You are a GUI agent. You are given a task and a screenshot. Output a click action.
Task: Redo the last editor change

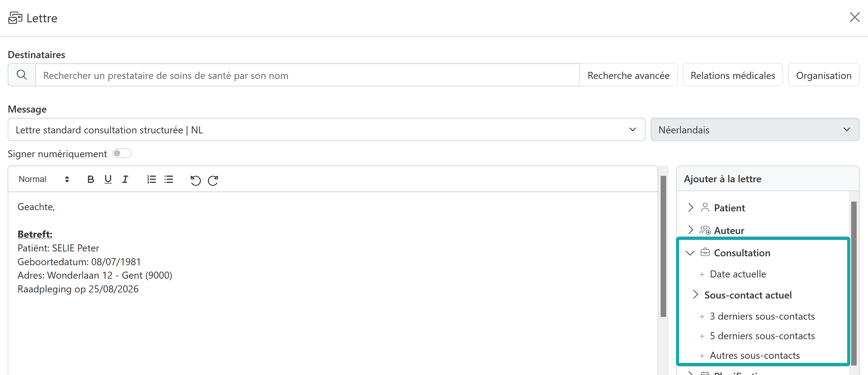213,180
